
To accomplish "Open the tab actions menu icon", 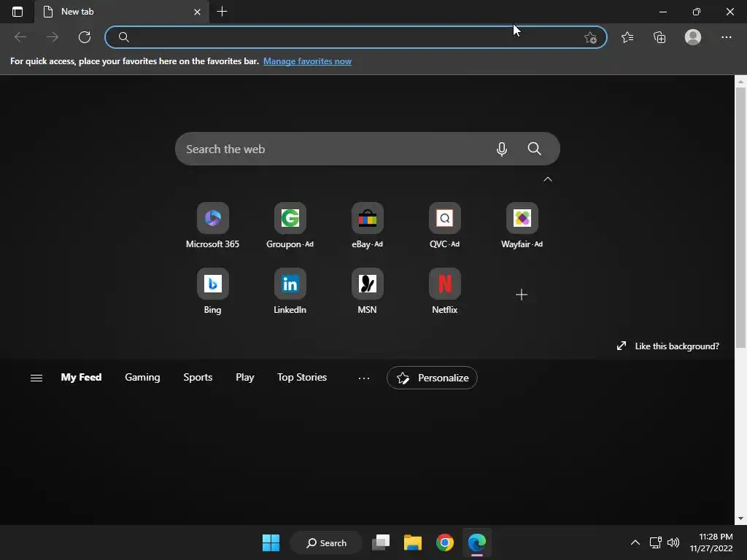I will pyautogui.click(x=18, y=12).
